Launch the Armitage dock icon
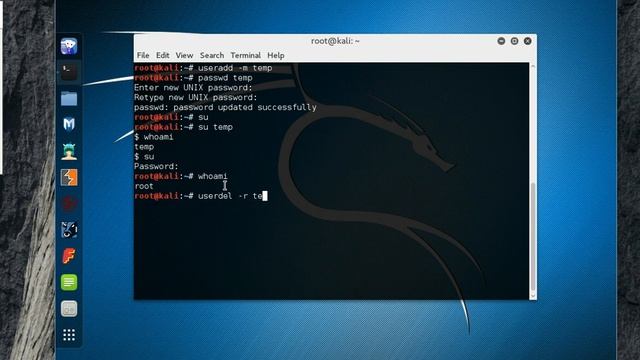 (69, 151)
